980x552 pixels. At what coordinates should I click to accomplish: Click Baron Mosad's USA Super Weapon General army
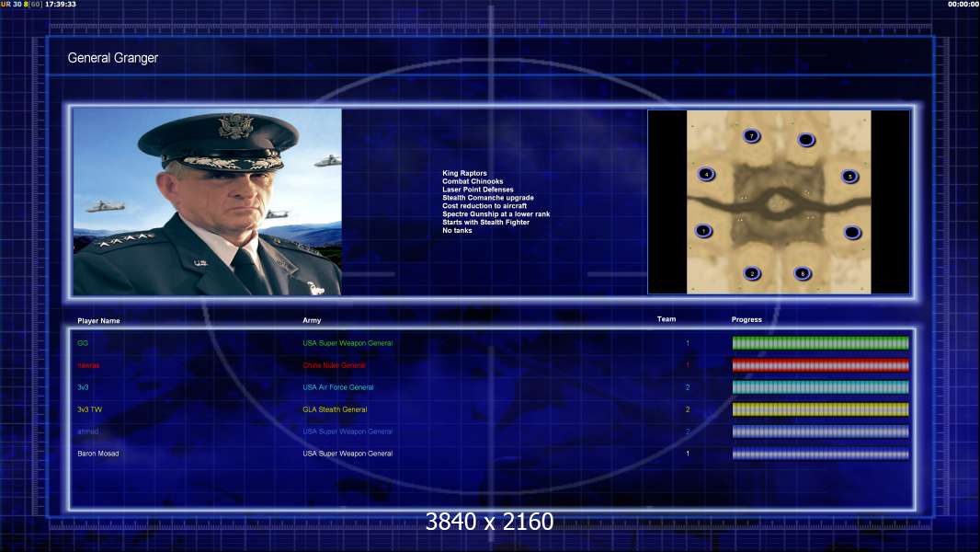click(x=348, y=454)
